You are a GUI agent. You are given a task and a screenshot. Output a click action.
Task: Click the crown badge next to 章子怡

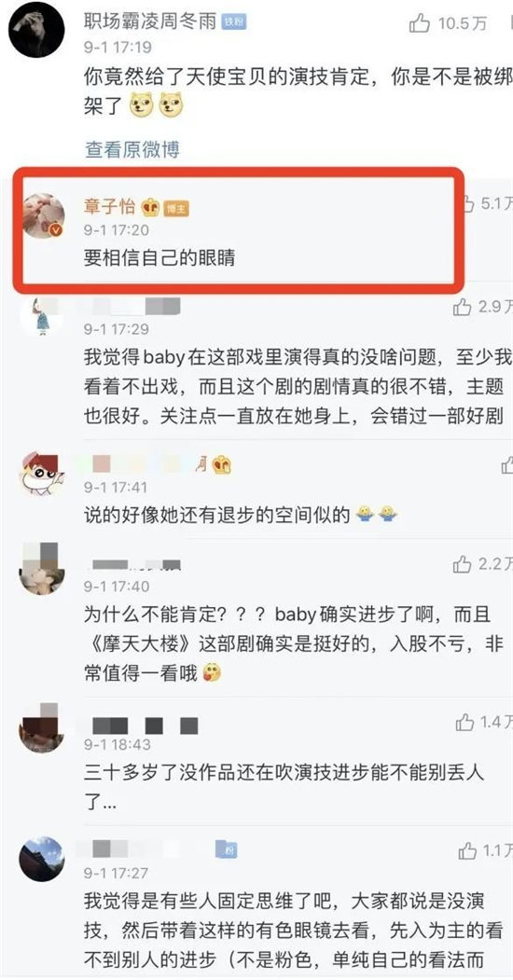point(150,208)
